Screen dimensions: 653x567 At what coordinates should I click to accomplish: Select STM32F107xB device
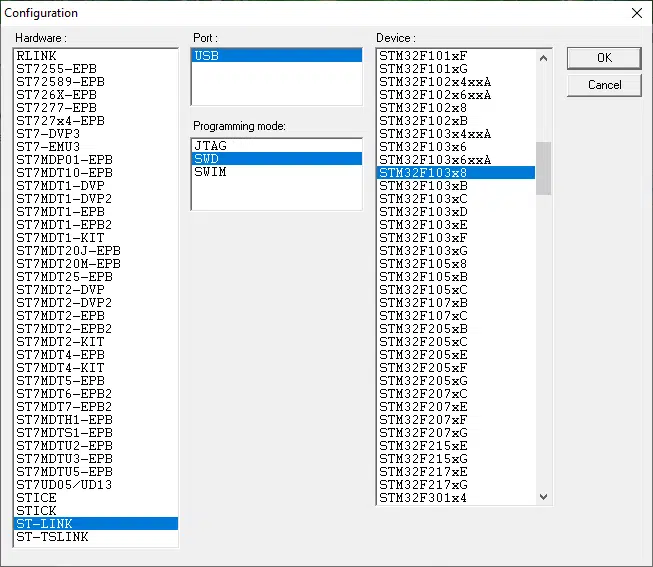pyautogui.click(x=456, y=303)
